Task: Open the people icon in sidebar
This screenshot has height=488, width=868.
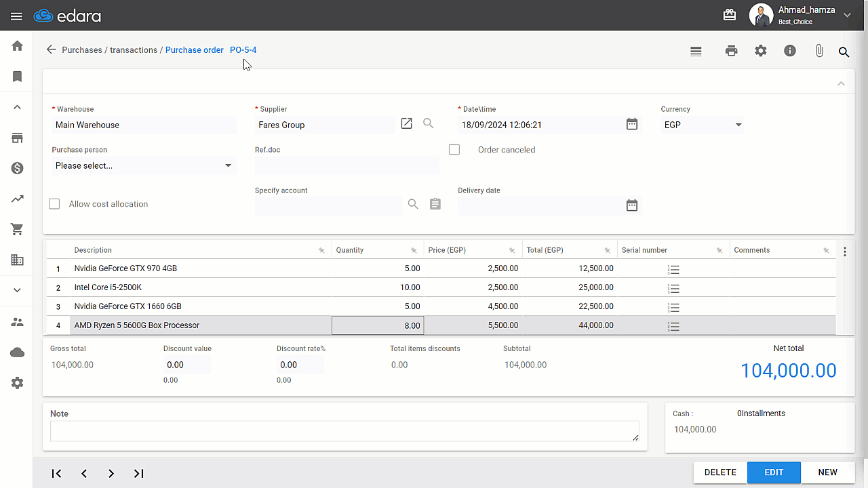Action: pyautogui.click(x=18, y=321)
